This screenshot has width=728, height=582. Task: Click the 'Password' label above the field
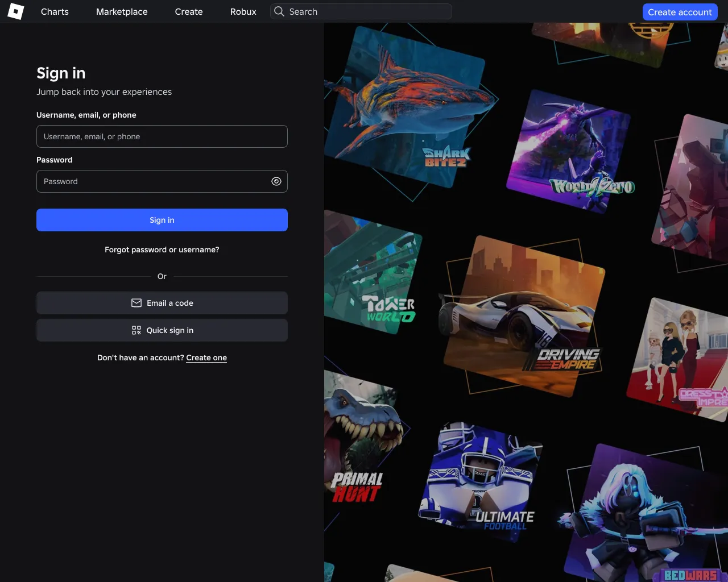pos(55,160)
